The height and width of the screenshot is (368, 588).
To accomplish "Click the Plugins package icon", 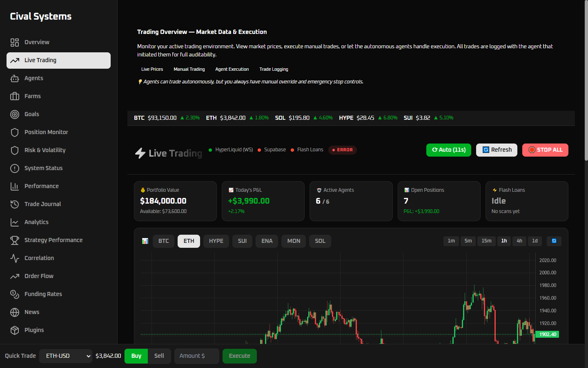I will click(15, 330).
